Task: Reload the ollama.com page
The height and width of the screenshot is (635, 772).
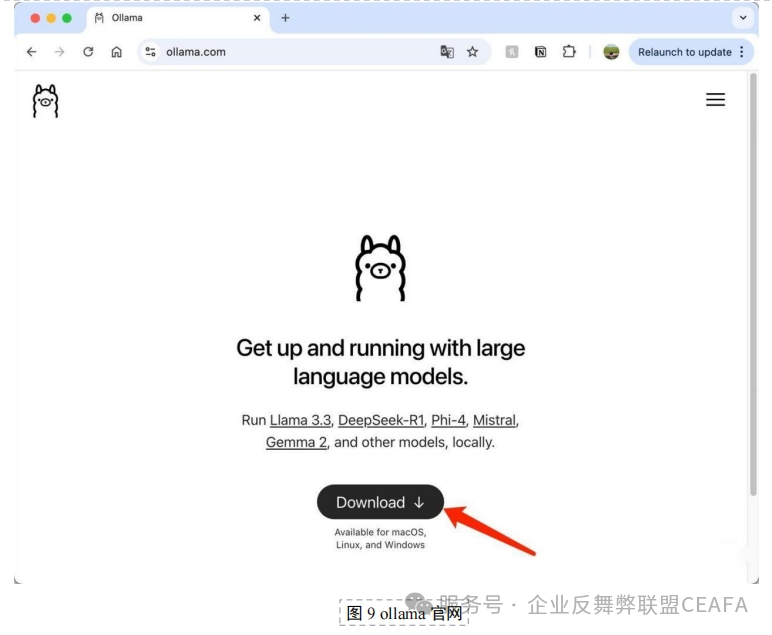Action: tap(88, 52)
